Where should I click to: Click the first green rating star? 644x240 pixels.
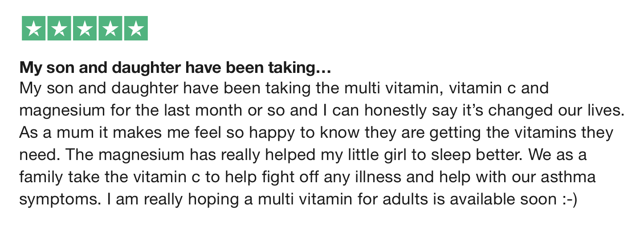click(x=33, y=29)
